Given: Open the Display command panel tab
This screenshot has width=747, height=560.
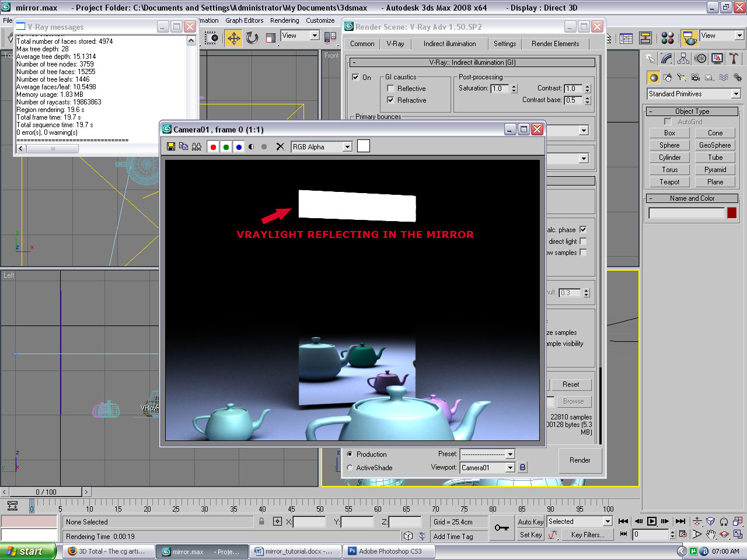Looking at the screenshot, I should 717,58.
